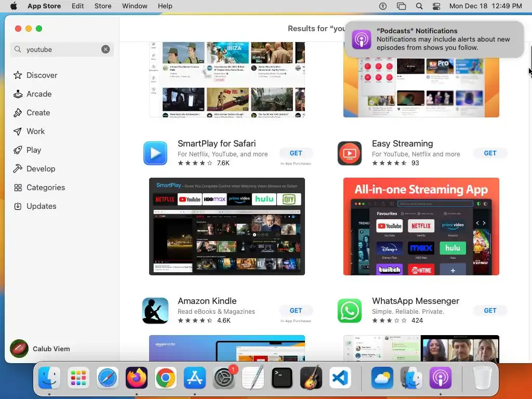Open Amazon Kindle app icon

pyautogui.click(x=155, y=311)
